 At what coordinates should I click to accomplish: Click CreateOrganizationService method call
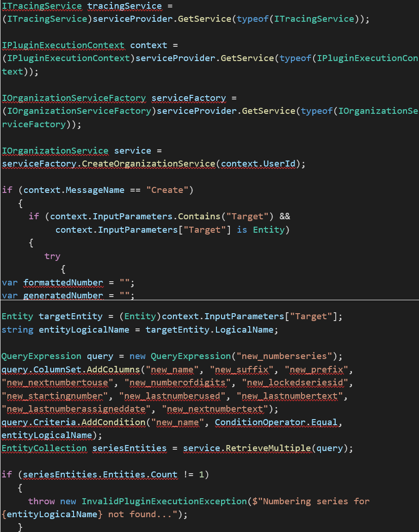(148, 164)
